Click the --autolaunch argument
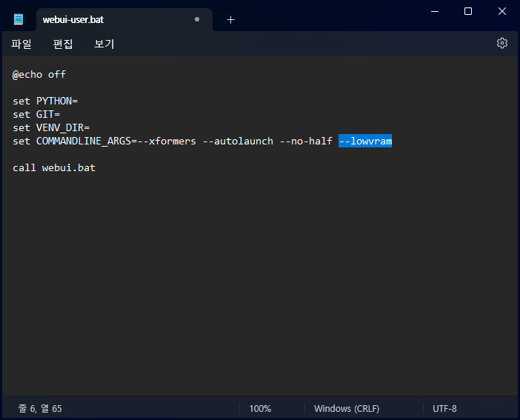 (x=238, y=141)
